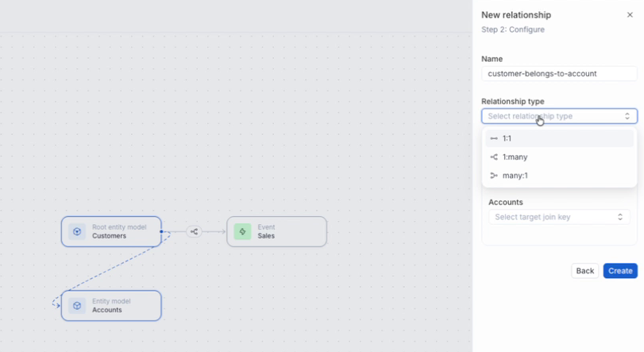Screen dimensions: 644x352
Task: Click the cube icon on Customers node
Action: (77, 232)
